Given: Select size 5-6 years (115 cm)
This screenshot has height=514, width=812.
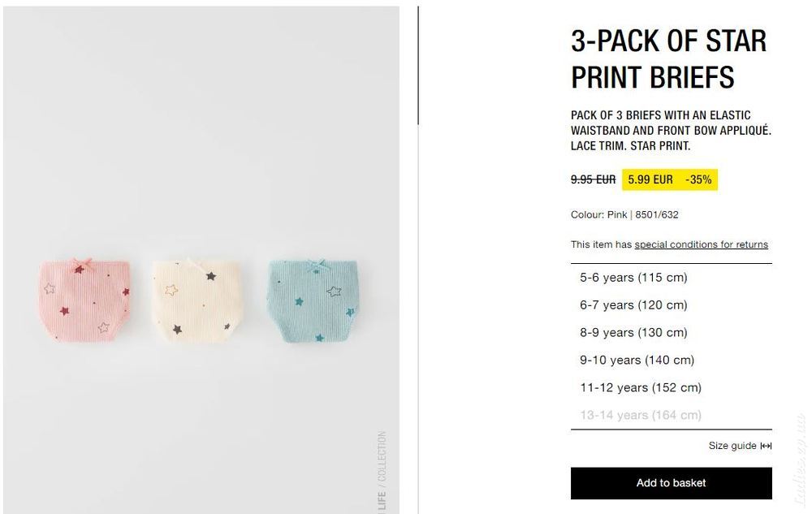Looking at the screenshot, I should coord(672,278).
